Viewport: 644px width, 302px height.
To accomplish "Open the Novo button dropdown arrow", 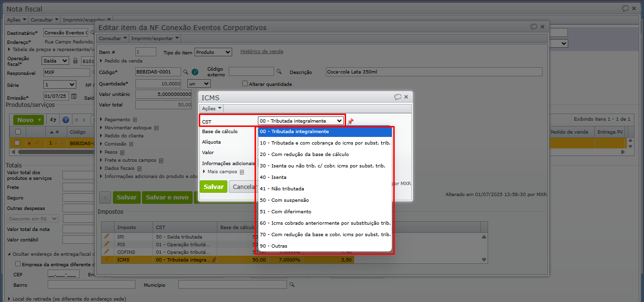I will tap(40, 120).
